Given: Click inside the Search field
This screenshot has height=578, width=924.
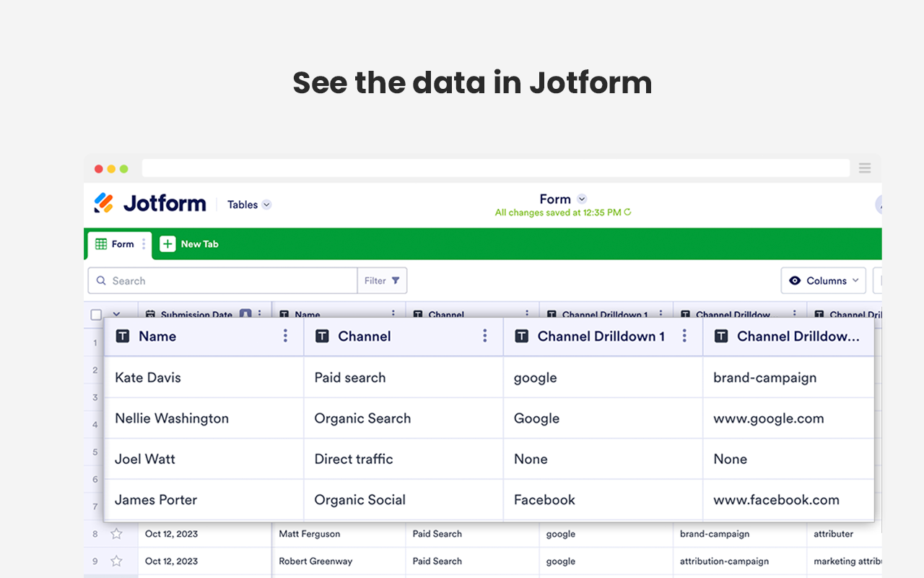Looking at the screenshot, I should coord(217,280).
